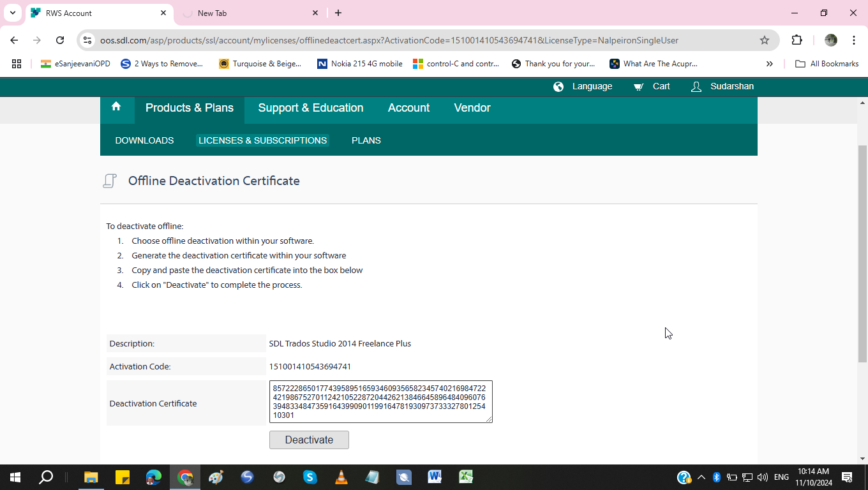
Task: Close the RWS Account tab
Action: tap(163, 13)
